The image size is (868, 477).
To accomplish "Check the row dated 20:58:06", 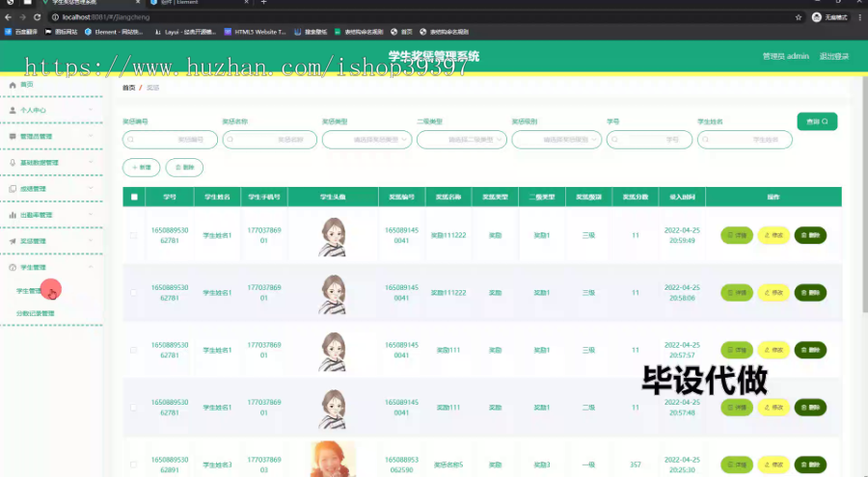I will click(133, 293).
